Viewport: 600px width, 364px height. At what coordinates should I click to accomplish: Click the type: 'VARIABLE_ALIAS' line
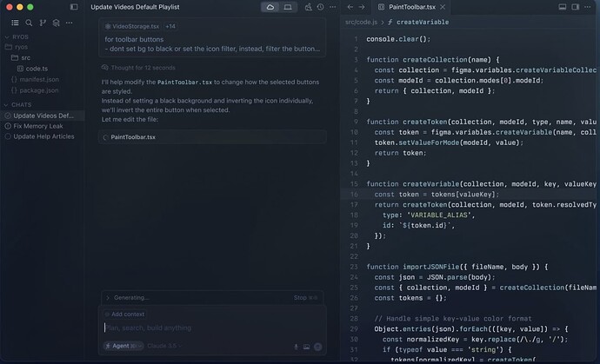point(428,215)
